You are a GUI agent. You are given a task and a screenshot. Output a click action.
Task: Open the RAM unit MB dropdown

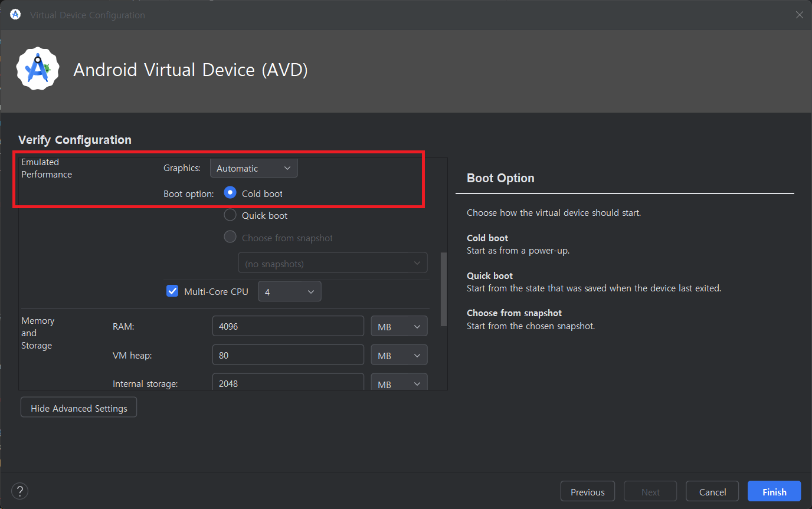[399, 326]
